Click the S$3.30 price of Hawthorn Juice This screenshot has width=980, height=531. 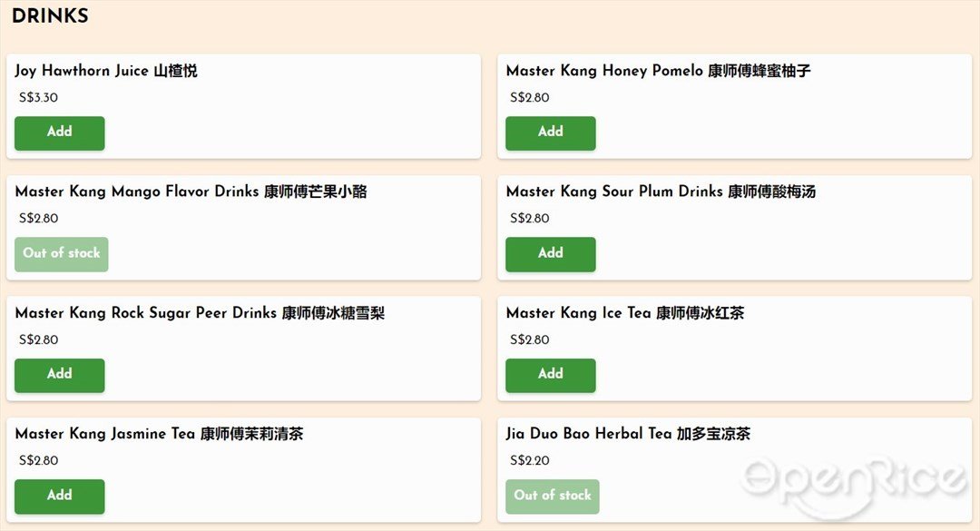tap(38, 97)
